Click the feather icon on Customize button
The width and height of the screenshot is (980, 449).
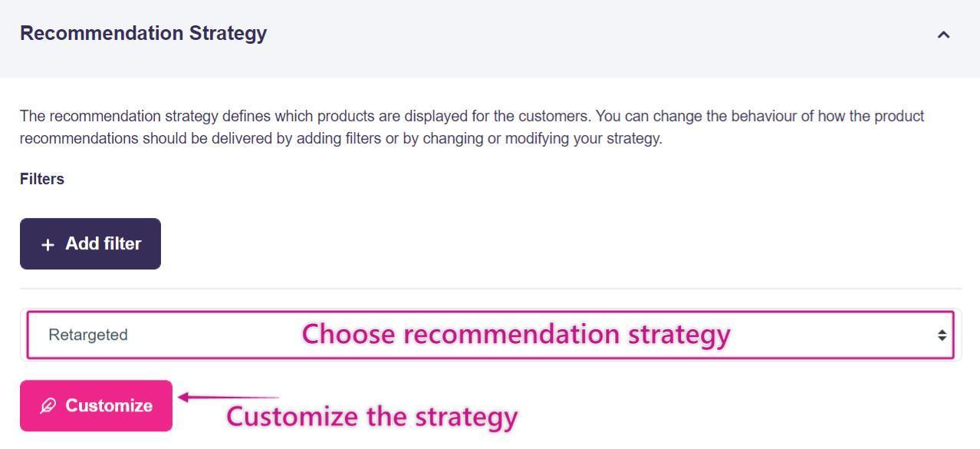pyautogui.click(x=48, y=406)
